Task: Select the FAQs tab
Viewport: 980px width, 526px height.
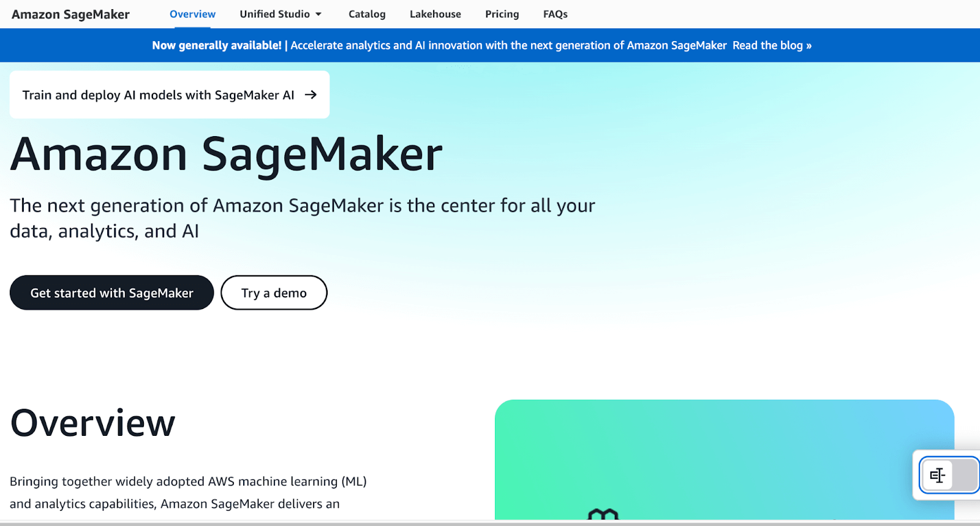Action: (555, 14)
